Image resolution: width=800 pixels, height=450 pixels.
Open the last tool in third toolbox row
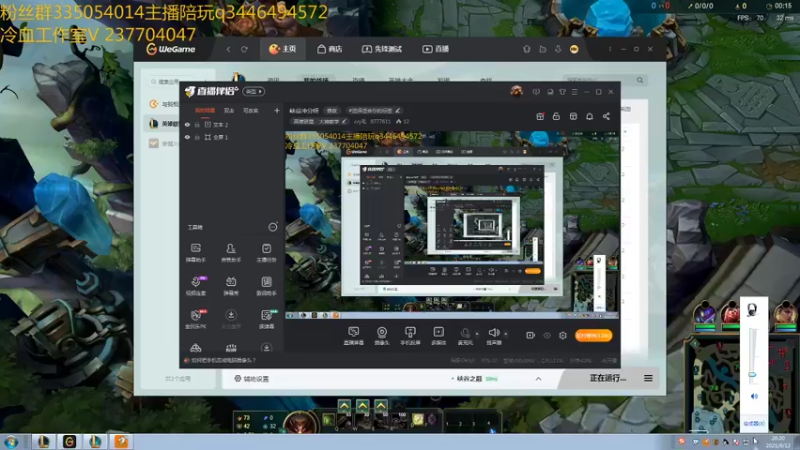point(266,319)
